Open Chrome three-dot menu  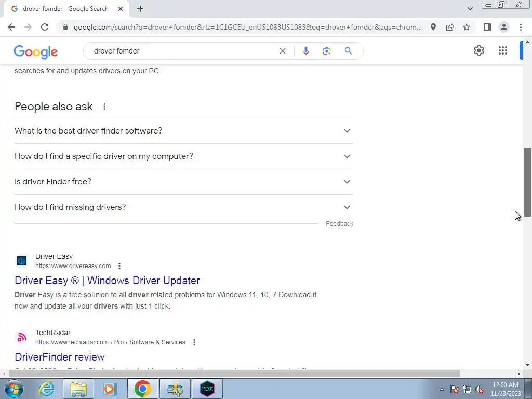(521, 27)
